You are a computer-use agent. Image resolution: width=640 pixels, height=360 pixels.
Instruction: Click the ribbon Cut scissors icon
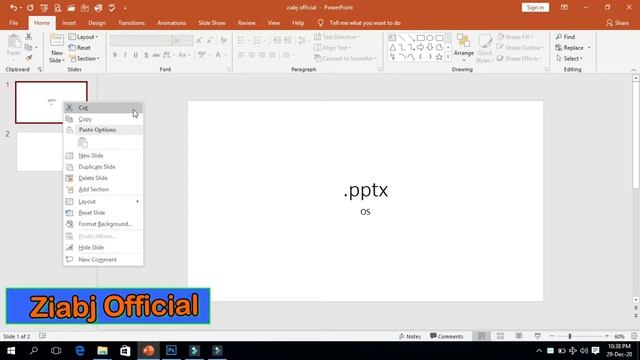(29, 37)
